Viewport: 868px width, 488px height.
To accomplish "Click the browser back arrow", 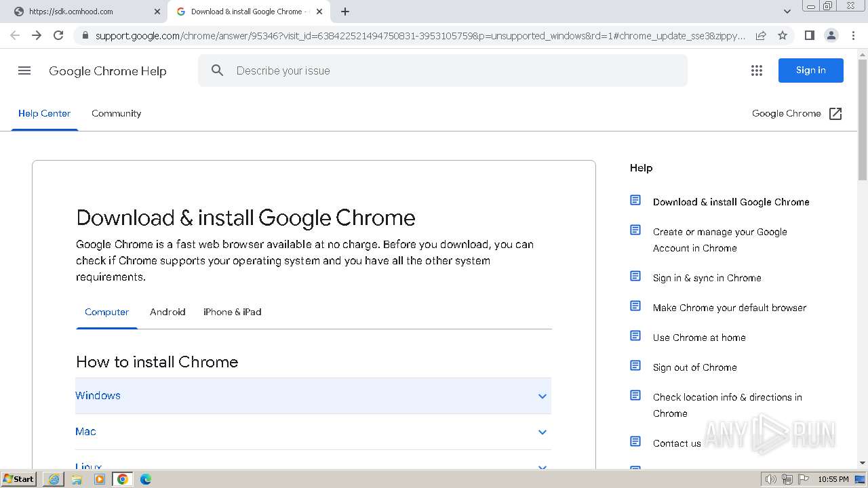I will click(15, 35).
